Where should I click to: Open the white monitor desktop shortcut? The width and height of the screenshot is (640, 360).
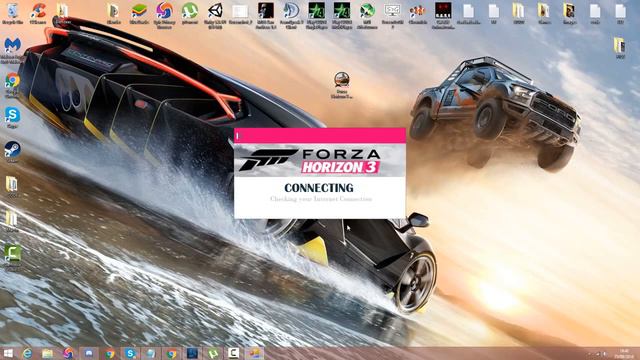click(392, 16)
